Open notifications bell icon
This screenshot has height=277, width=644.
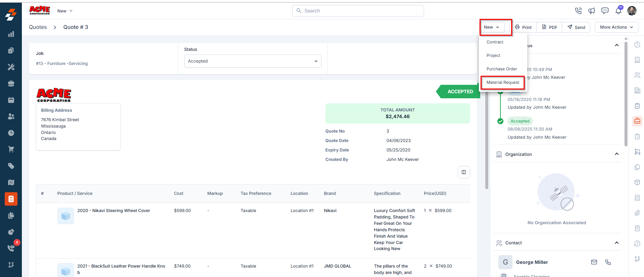click(618, 11)
